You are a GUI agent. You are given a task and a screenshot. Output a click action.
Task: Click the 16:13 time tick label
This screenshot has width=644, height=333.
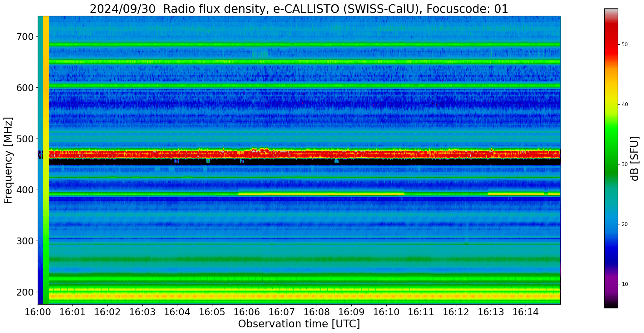coord(491,312)
